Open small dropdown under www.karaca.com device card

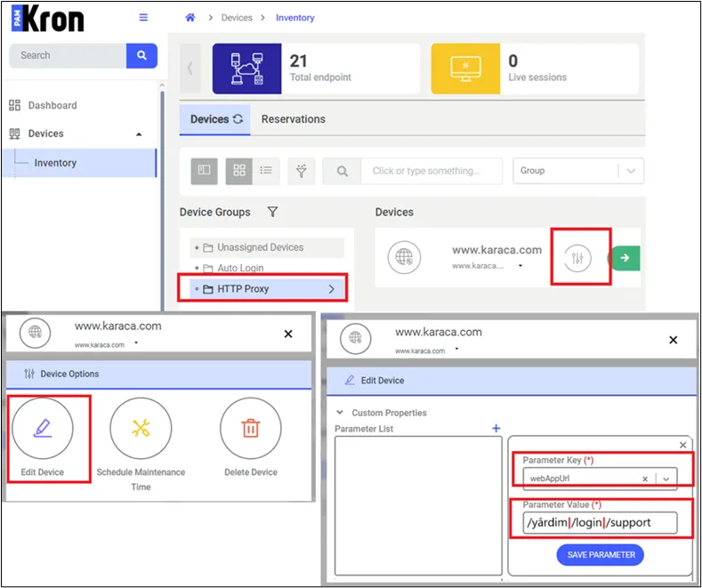click(520, 266)
